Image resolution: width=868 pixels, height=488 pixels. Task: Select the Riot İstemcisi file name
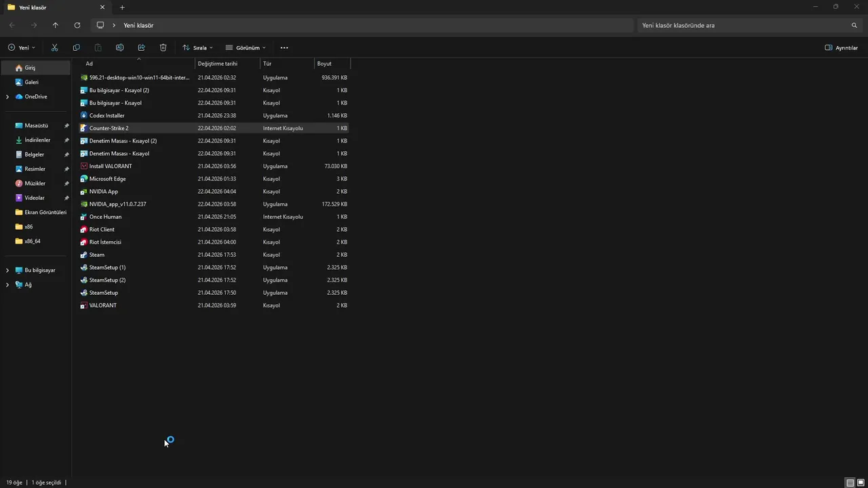click(105, 242)
